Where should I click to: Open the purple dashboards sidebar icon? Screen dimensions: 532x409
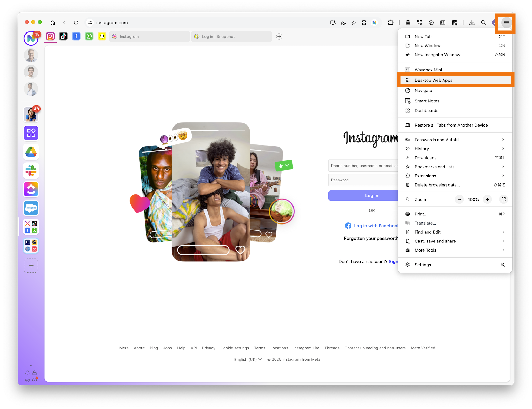31,133
